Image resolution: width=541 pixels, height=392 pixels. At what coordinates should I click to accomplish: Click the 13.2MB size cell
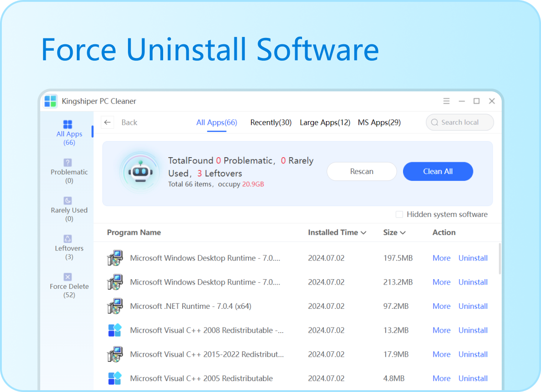396,330
